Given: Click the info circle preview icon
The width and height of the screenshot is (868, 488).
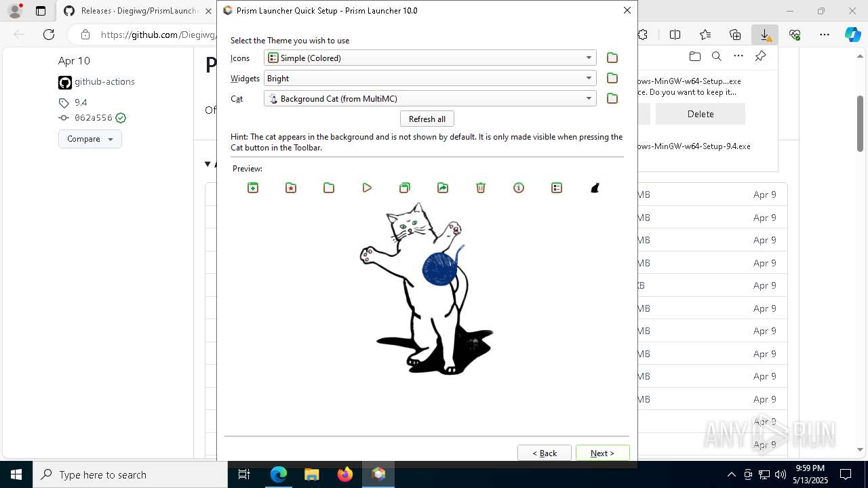Looking at the screenshot, I should [x=519, y=188].
